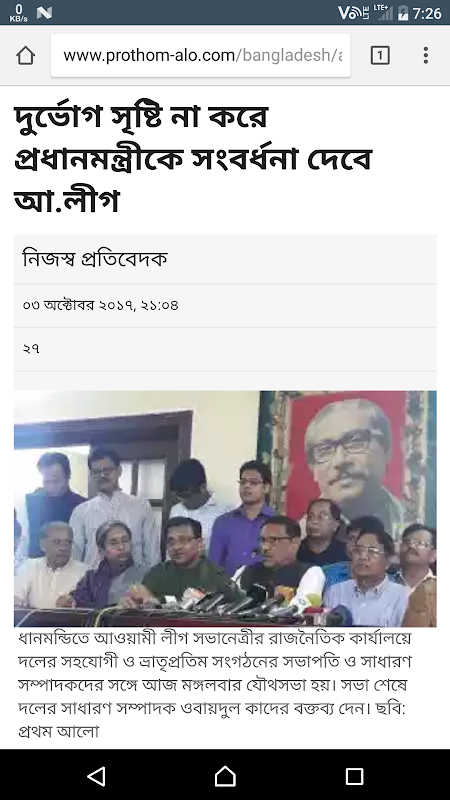Tap the নিজস্ব প্রতিবেদক author byline

point(95,259)
